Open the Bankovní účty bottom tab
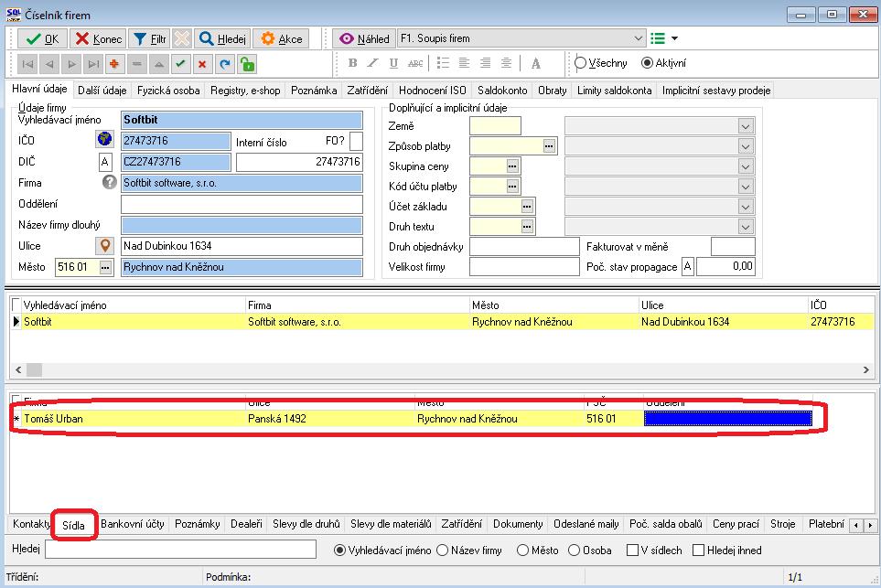 coord(133,524)
